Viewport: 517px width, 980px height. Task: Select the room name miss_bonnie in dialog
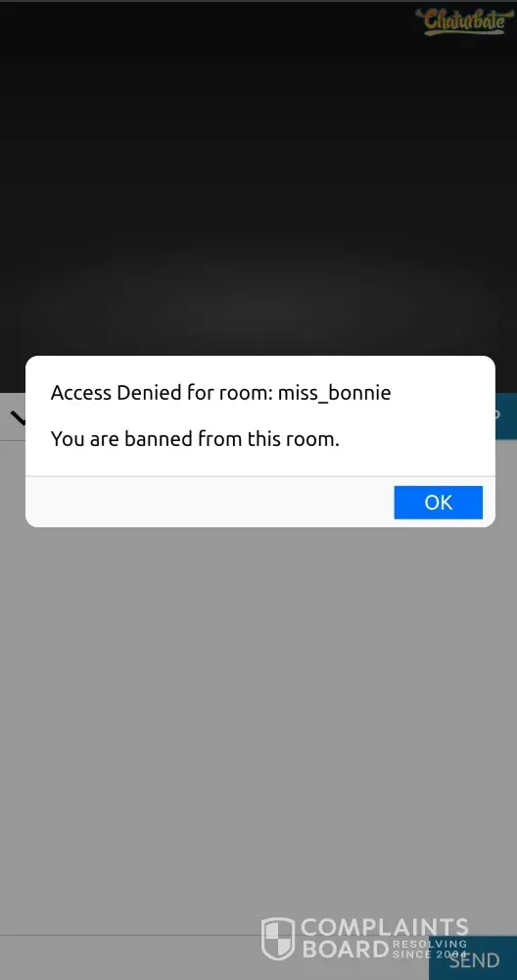pyautogui.click(x=334, y=394)
